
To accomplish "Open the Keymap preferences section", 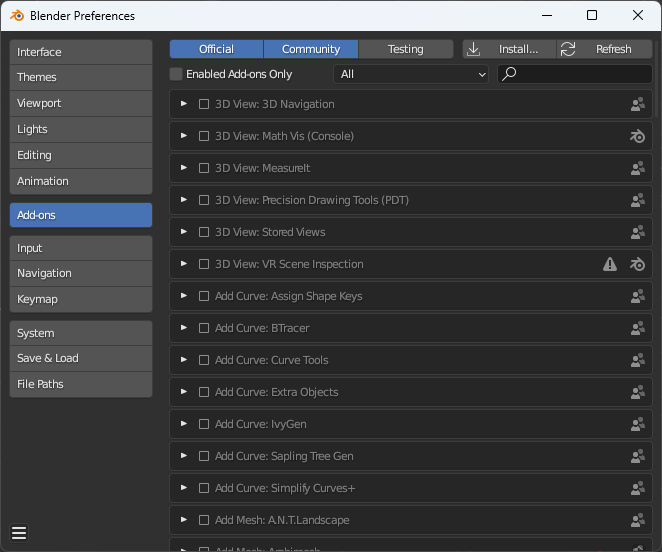I will pos(81,299).
